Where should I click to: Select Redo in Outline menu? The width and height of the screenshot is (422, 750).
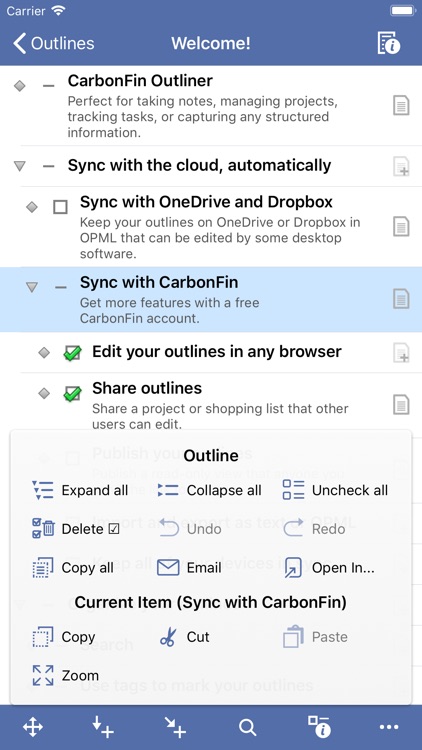click(314, 529)
